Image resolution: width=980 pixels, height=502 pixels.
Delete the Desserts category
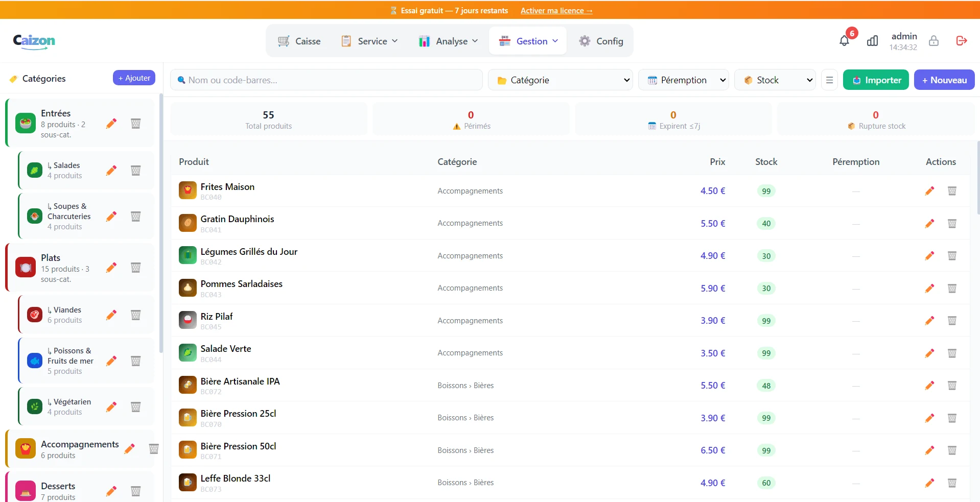click(x=135, y=491)
